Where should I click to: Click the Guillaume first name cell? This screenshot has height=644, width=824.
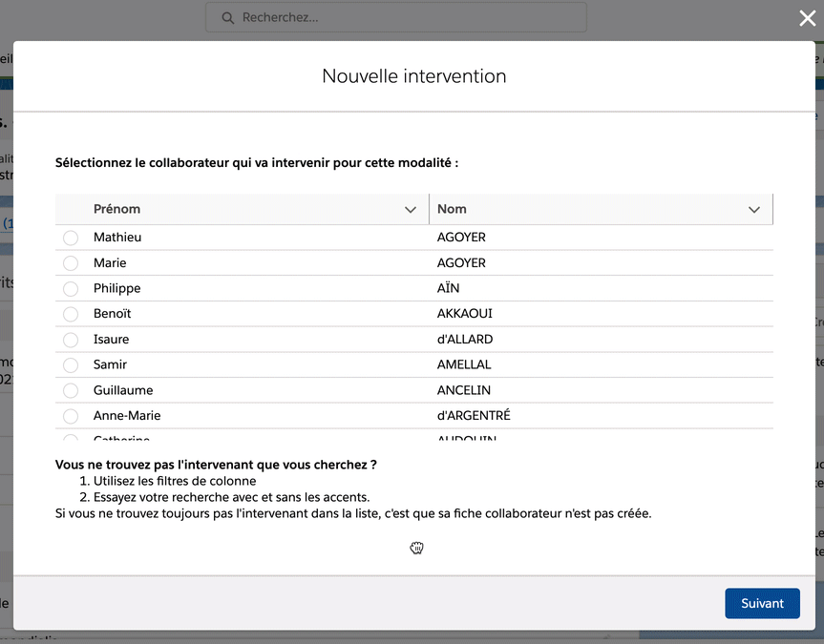[x=123, y=390]
